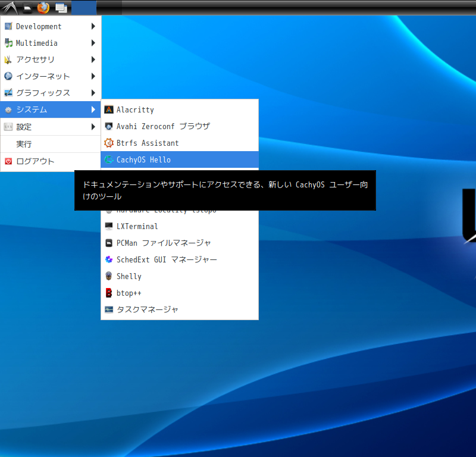Click the red ログアウト power icon

coord(8,161)
